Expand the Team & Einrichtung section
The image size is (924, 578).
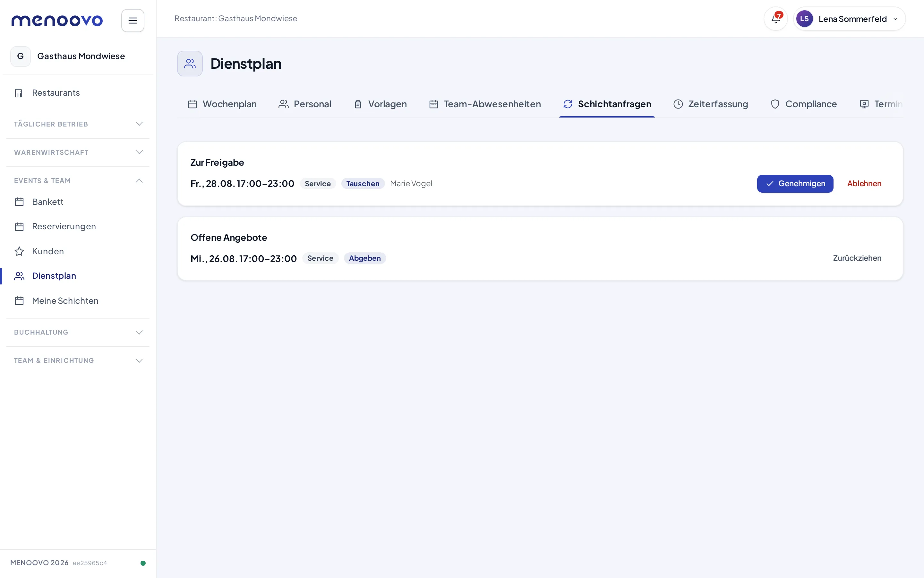(78, 361)
